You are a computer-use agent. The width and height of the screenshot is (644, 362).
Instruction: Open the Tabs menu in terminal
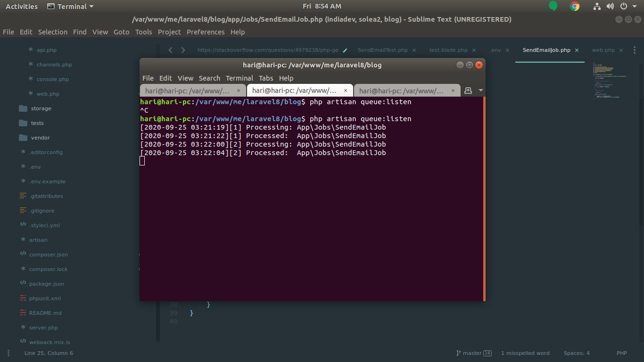click(x=266, y=78)
